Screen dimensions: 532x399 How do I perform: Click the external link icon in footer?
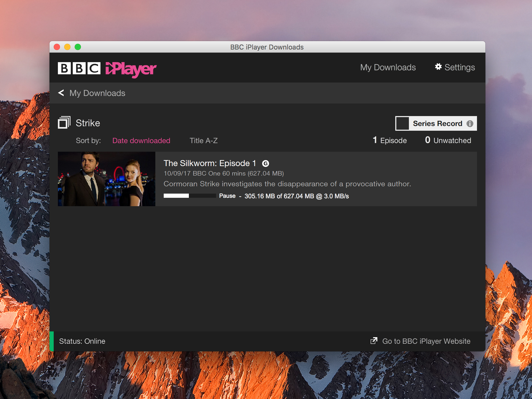pyautogui.click(x=374, y=341)
